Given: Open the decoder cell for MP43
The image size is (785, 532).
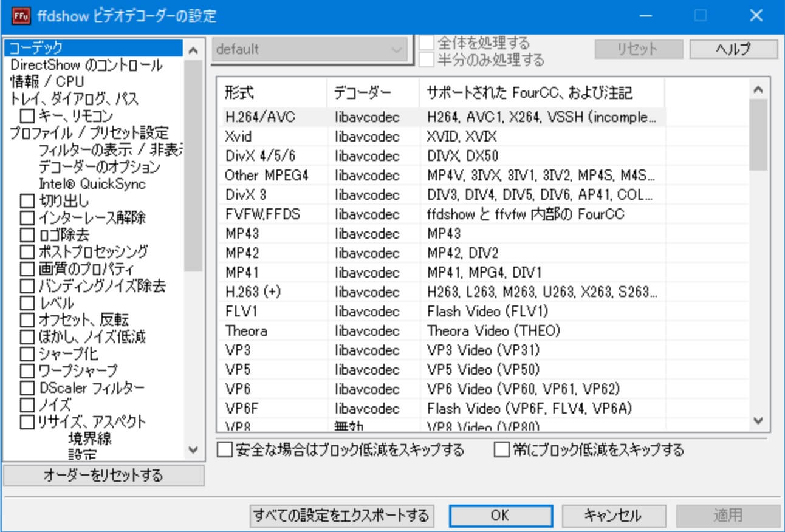Looking at the screenshot, I should click(x=373, y=234).
